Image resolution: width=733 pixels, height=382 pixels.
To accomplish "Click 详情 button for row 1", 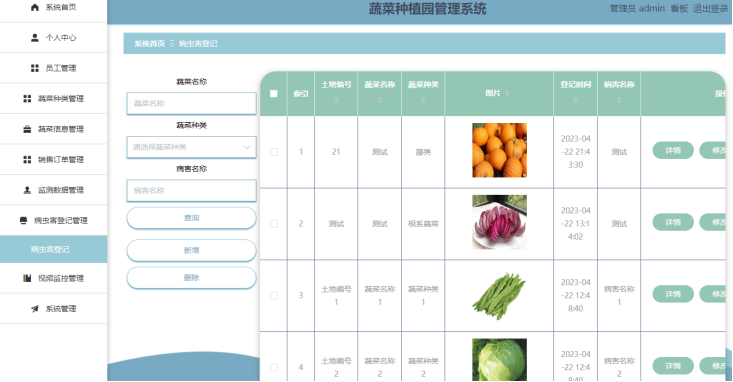I will [x=673, y=151].
